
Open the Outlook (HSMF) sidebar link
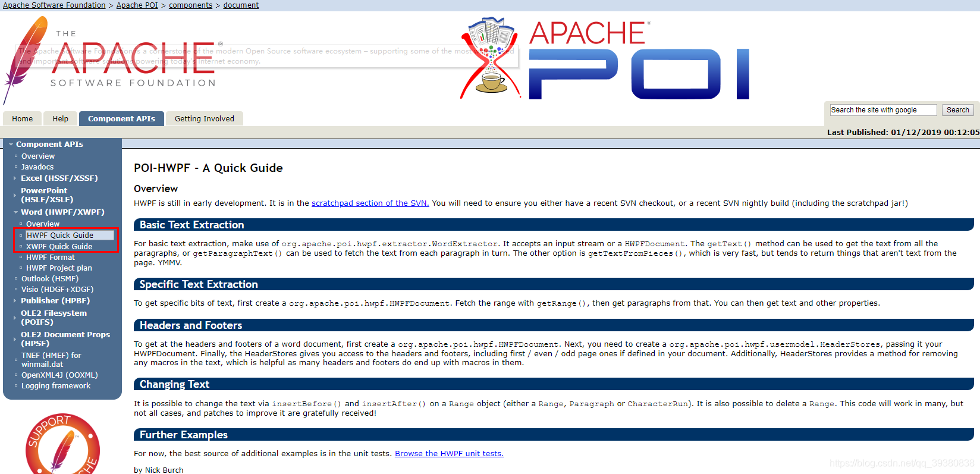pyautogui.click(x=50, y=279)
